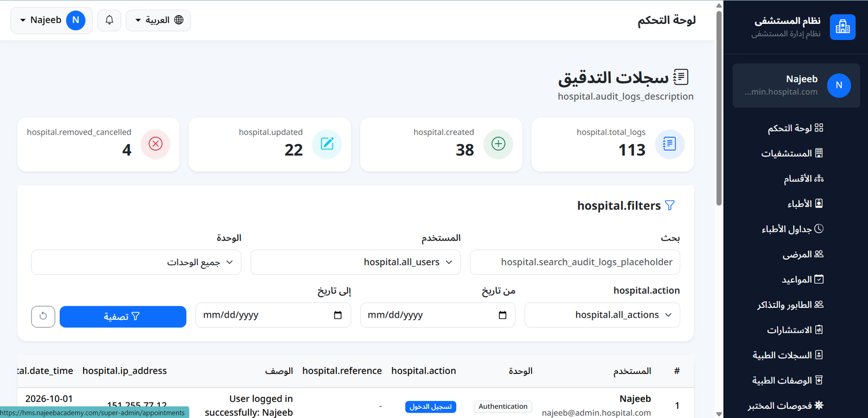Open the Najeeb account dropdown in top bar
This screenshot has width=868, height=418.
[52, 20]
